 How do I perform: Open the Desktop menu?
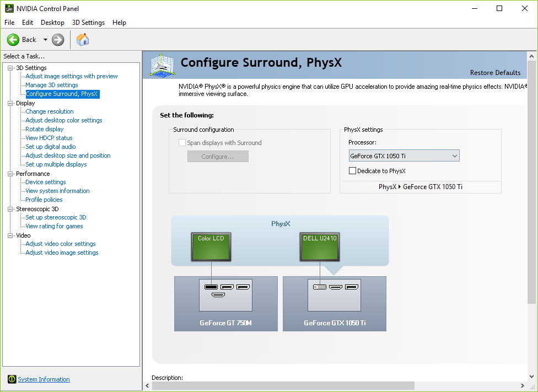point(52,23)
